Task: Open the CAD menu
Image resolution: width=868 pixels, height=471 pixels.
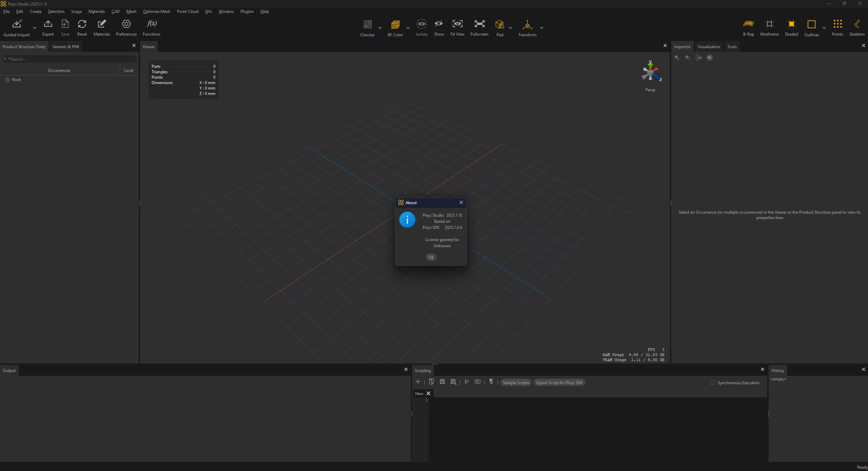Action: pos(115,12)
